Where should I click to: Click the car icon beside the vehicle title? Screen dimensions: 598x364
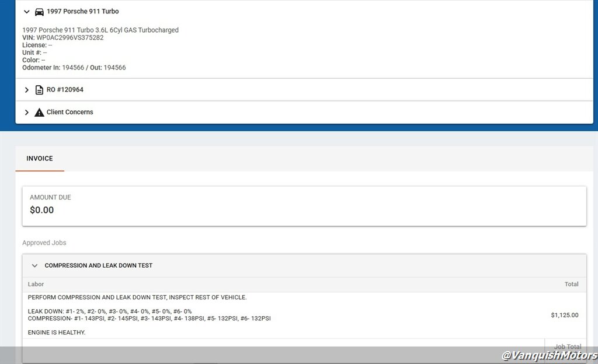coord(39,12)
